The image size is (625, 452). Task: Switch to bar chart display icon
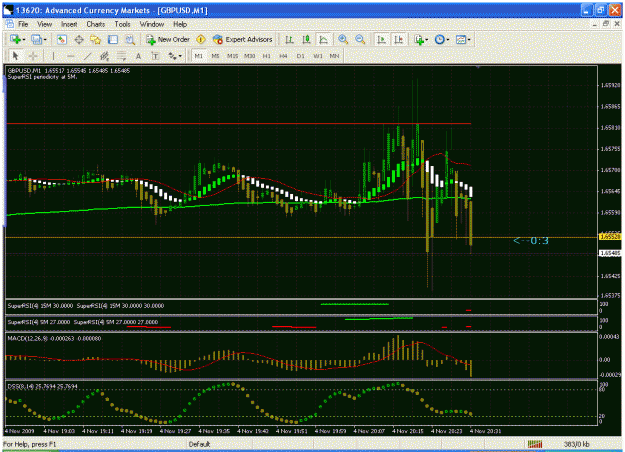click(289, 39)
